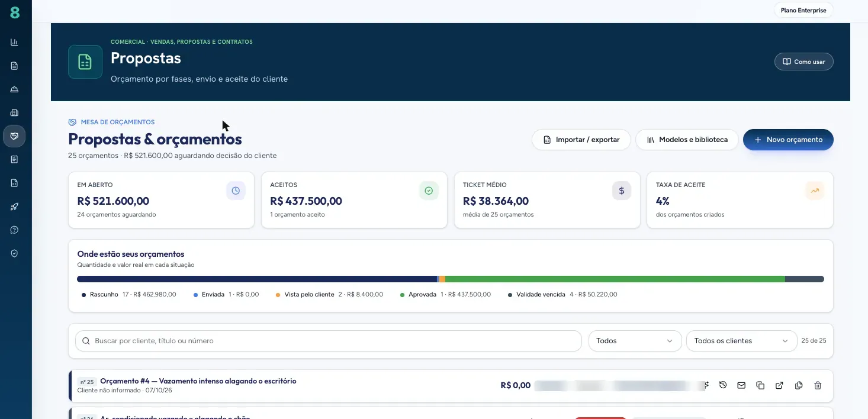
Task: Click the Novo orçamento button
Action: coord(788,140)
